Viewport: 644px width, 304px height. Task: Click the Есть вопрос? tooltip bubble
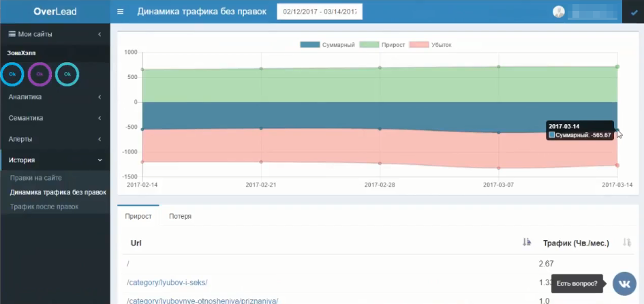(x=577, y=284)
